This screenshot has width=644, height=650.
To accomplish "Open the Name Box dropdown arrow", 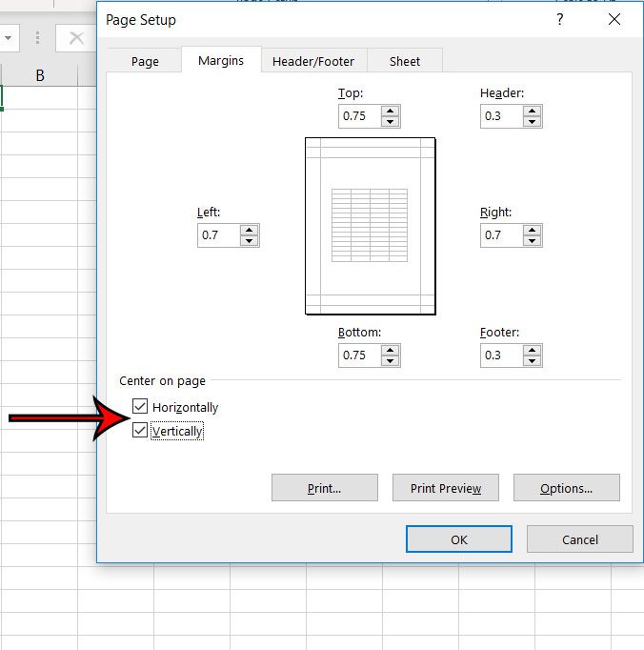I will pos(8,38).
